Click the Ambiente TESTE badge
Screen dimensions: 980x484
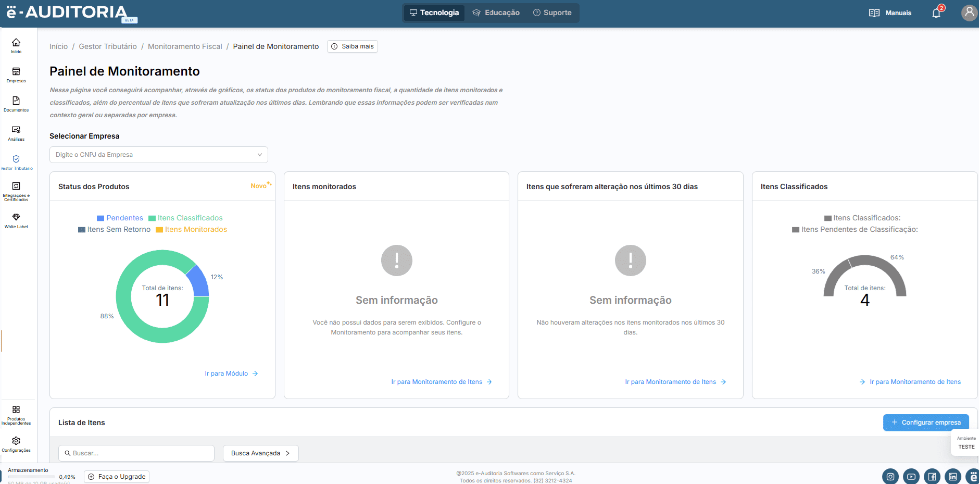966,443
